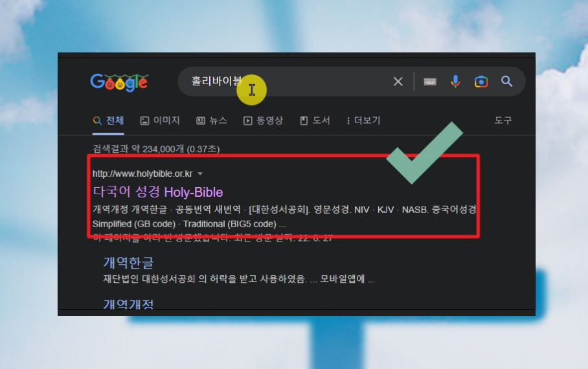The height and width of the screenshot is (369, 588).
Task: Start voice search with the microphone icon
Action: click(x=455, y=82)
